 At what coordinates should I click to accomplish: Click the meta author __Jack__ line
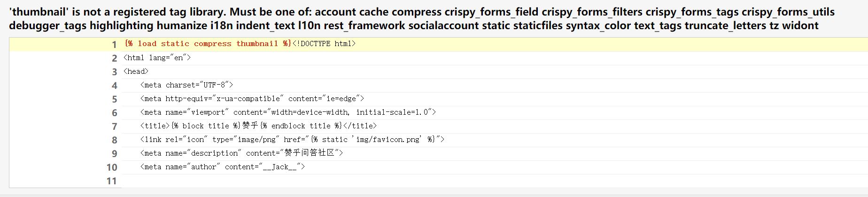pyautogui.click(x=222, y=167)
